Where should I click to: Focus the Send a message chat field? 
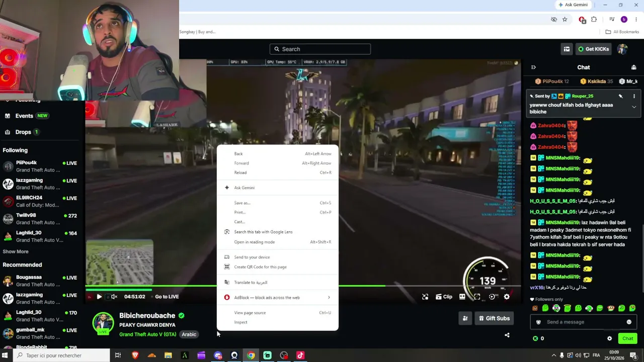(583, 322)
